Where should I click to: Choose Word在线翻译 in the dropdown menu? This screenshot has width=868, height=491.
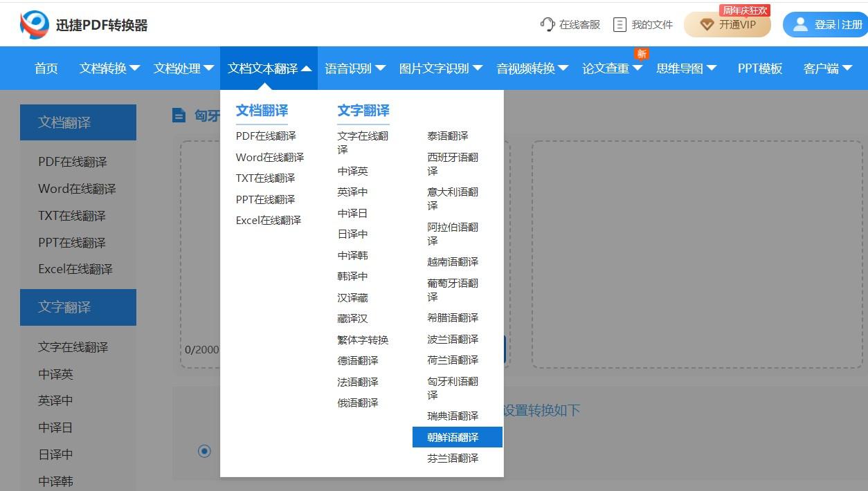pyautogui.click(x=270, y=157)
